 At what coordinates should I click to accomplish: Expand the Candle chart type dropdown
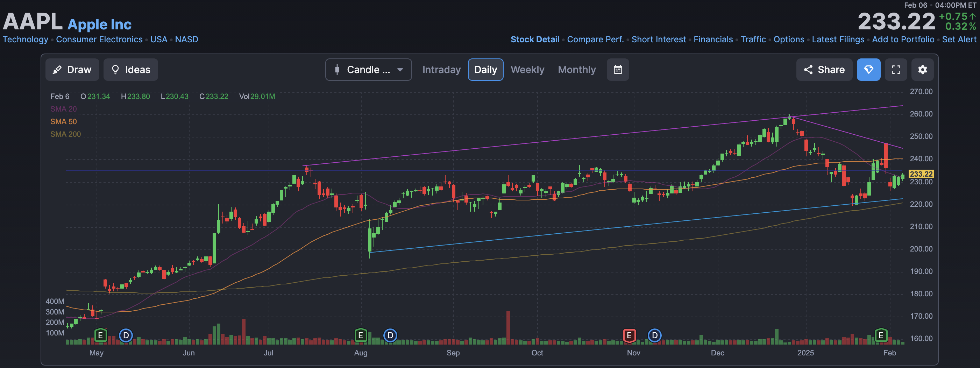tap(368, 70)
